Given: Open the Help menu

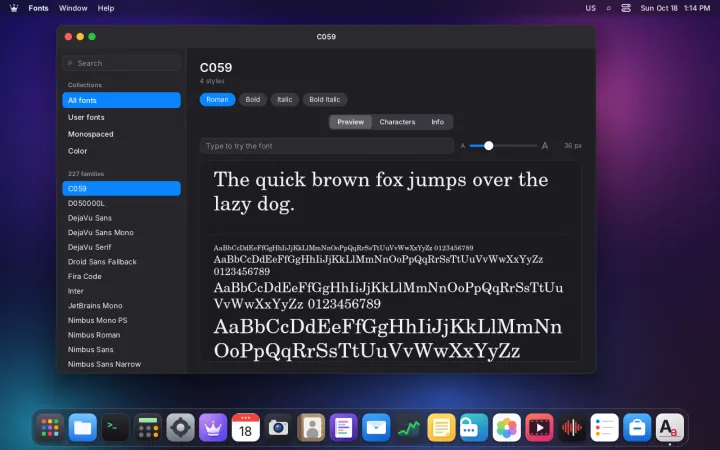Looking at the screenshot, I should click(106, 8).
